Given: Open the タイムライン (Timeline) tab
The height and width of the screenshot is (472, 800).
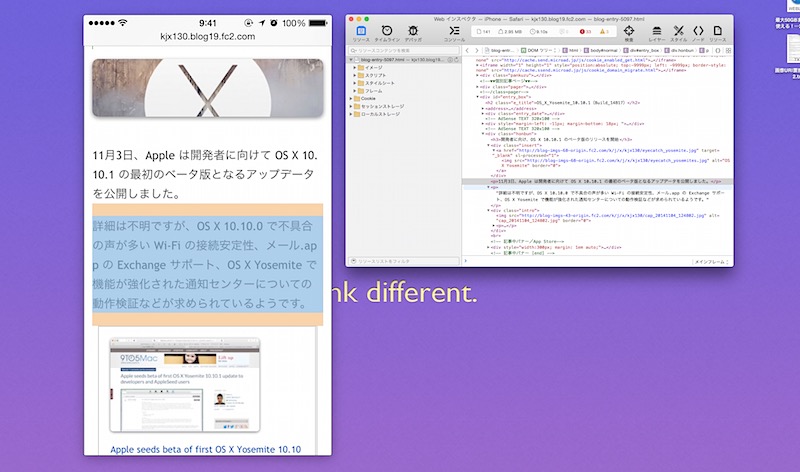Looking at the screenshot, I should [387, 33].
